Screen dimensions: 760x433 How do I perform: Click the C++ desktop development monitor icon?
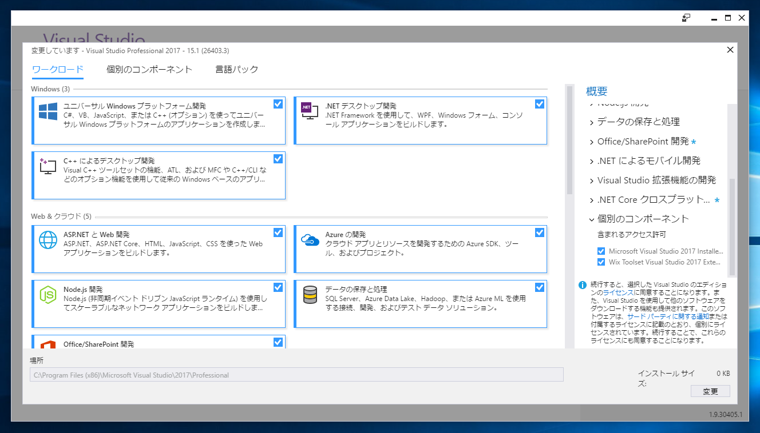coord(48,166)
